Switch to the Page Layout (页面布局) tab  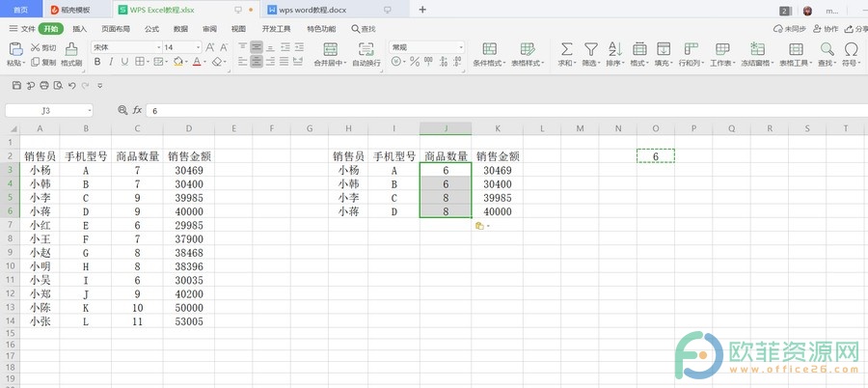pyautogui.click(x=116, y=29)
